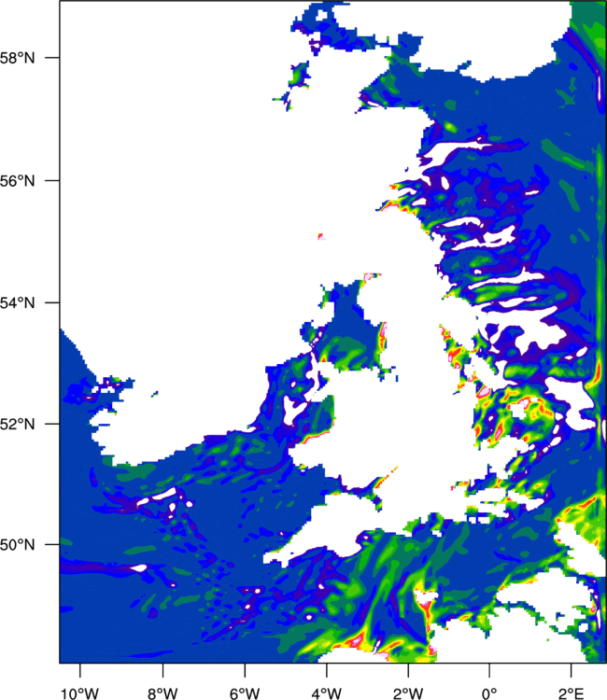Click the 10°W longitude label
Screen dimensions: 607x700
coord(80,693)
